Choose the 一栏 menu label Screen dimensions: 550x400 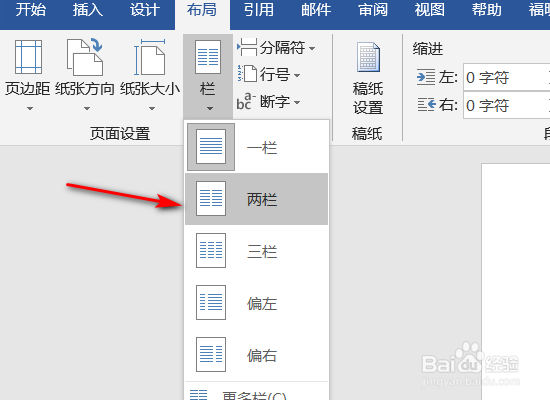(262, 147)
